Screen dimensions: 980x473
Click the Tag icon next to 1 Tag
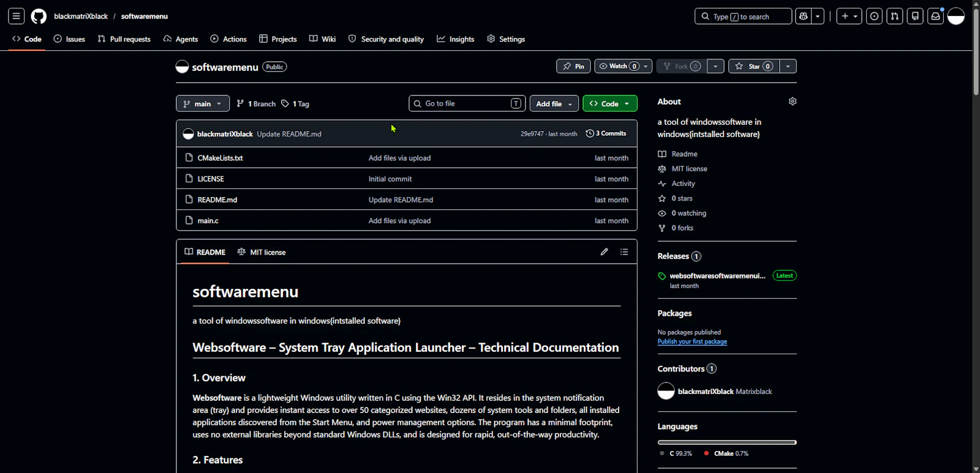coord(285,104)
